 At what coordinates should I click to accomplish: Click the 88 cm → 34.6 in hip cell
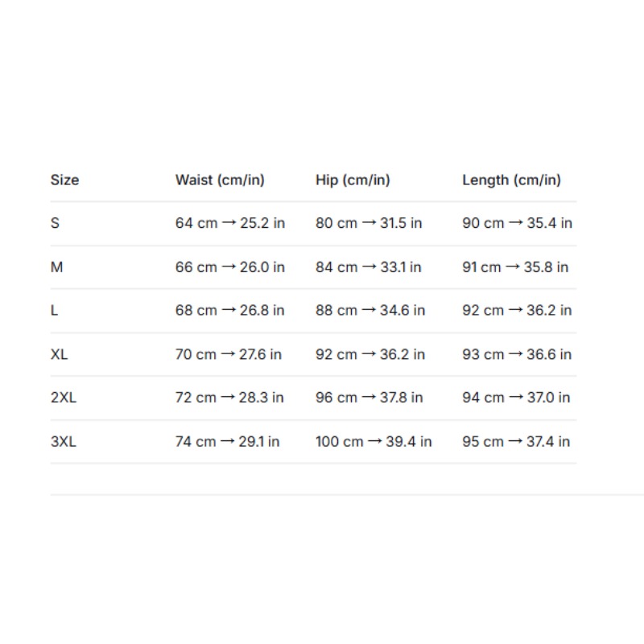coord(370,310)
